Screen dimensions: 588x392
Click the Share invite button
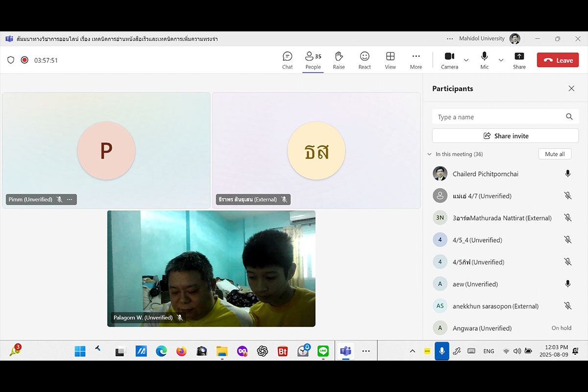coord(505,136)
